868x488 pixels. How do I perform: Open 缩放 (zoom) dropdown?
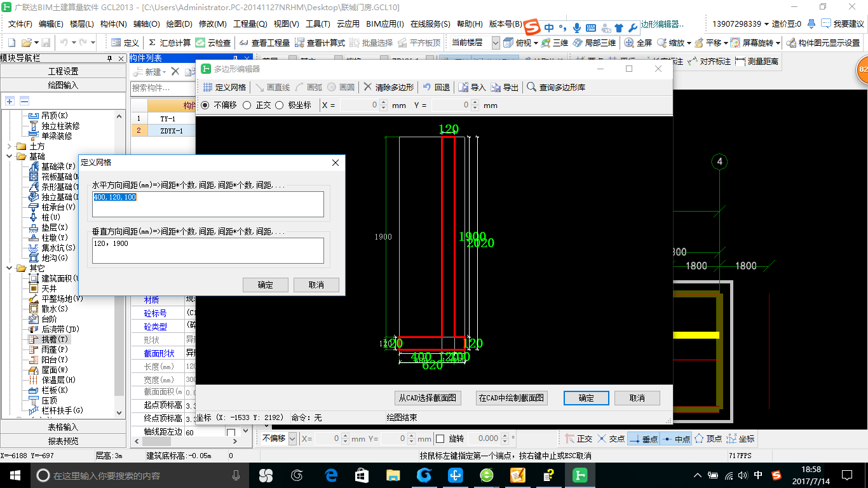pos(689,43)
